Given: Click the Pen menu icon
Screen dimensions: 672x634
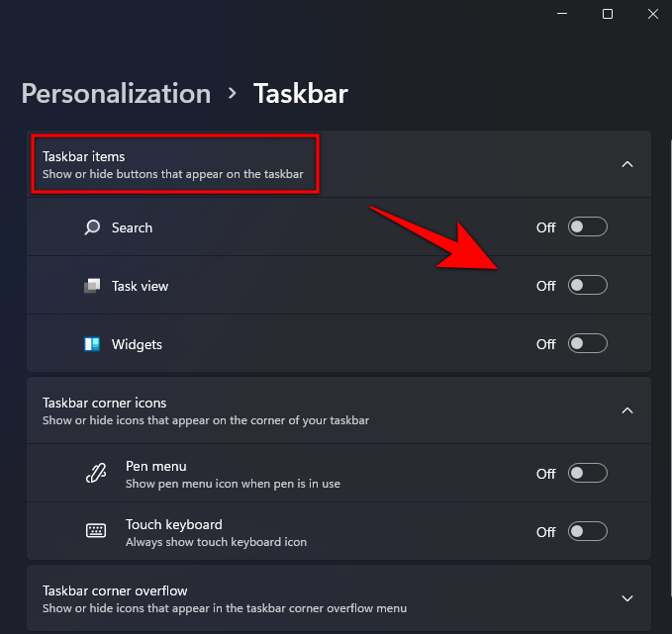Looking at the screenshot, I should point(95,474).
